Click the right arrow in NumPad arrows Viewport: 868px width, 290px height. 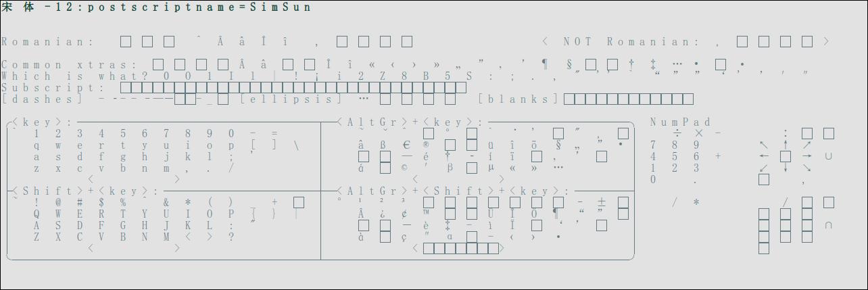pos(806,156)
